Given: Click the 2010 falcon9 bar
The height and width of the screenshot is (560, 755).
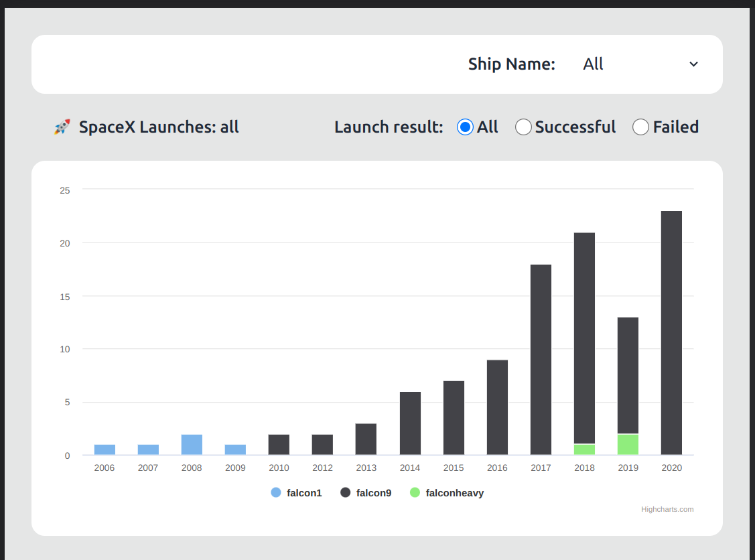Looking at the screenshot, I should point(279,444).
